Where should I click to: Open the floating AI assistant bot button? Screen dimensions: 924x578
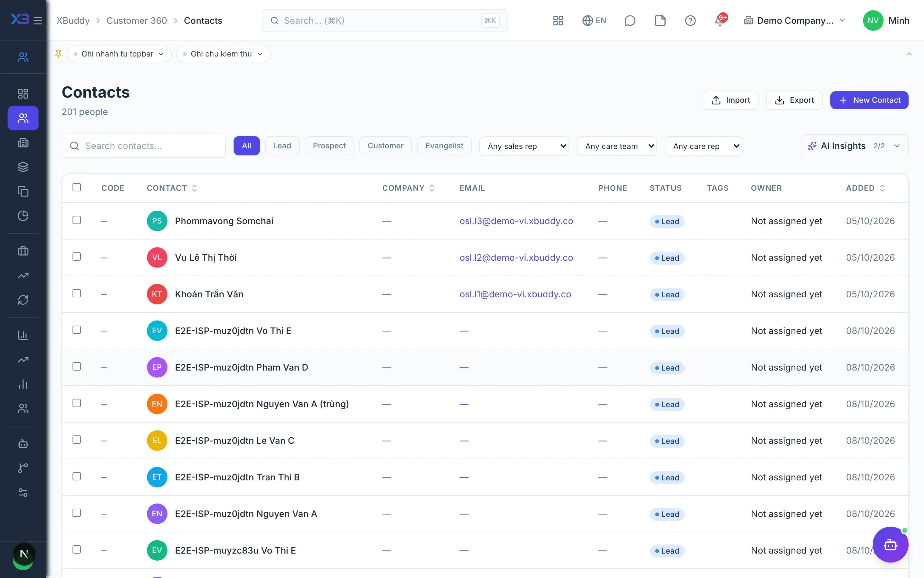pyautogui.click(x=890, y=544)
